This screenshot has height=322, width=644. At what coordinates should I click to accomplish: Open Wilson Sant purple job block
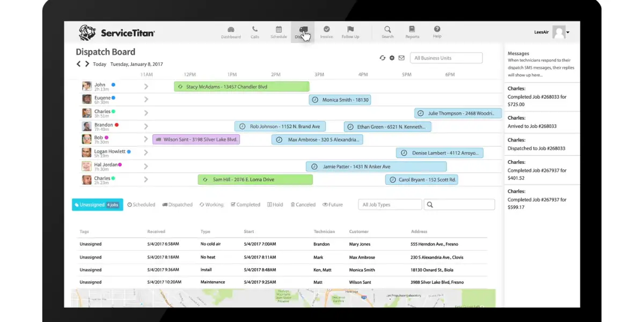(196, 140)
